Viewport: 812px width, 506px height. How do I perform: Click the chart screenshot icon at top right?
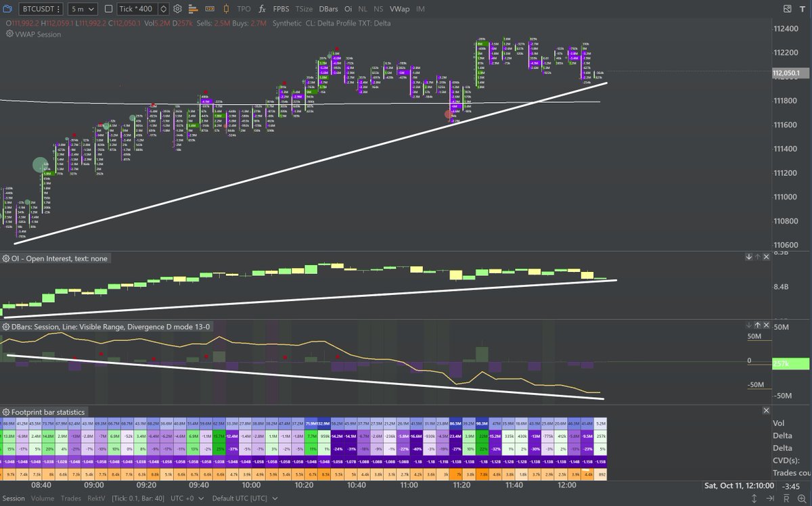pyautogui.click(x=787, y=9)
